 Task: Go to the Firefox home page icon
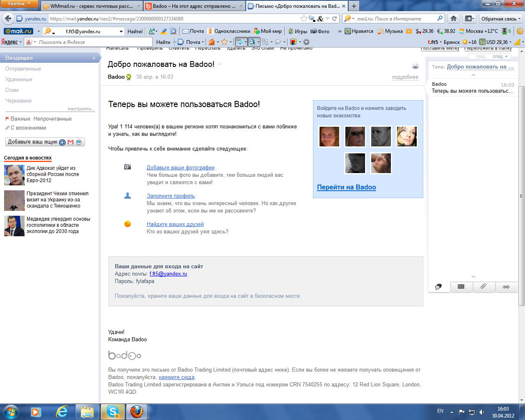click(453, 18)
